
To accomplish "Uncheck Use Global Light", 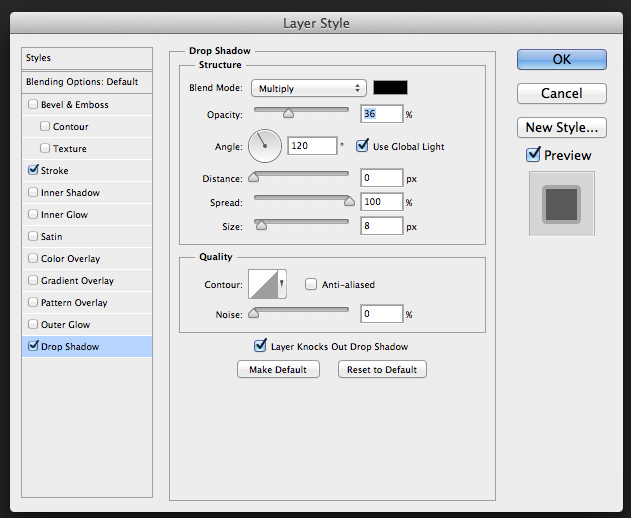I will (x=363, y=147).
